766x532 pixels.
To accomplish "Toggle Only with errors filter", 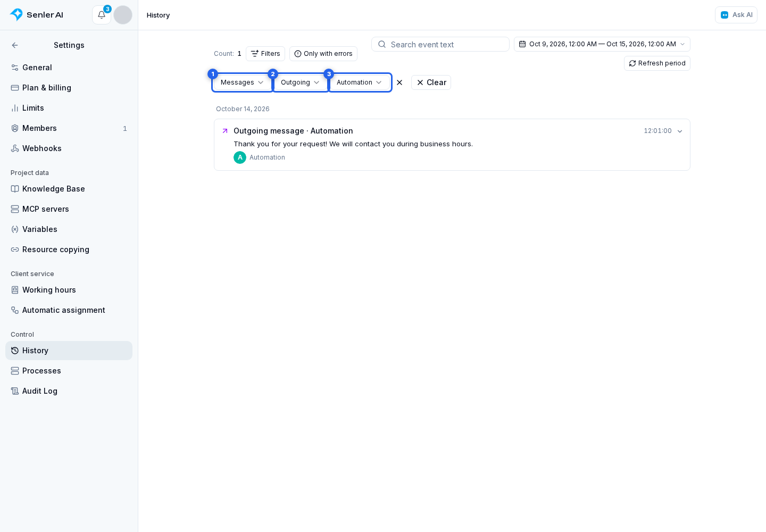I will tap(323, 54).
